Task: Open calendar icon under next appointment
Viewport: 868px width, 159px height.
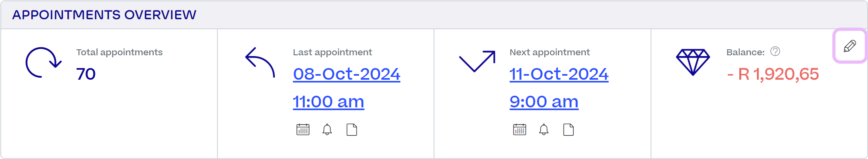Action: [x=519, y=130]
